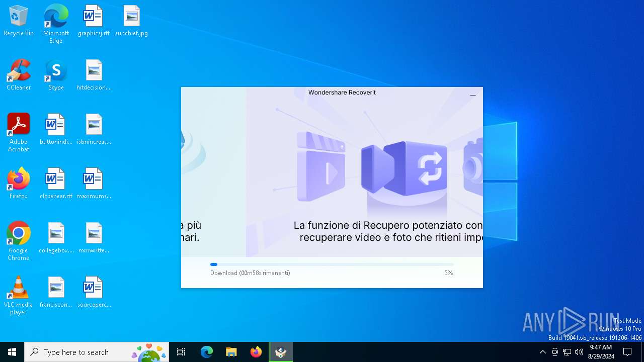
Task: Open Firefox from the taskbar
Action: tap(256, 352)
